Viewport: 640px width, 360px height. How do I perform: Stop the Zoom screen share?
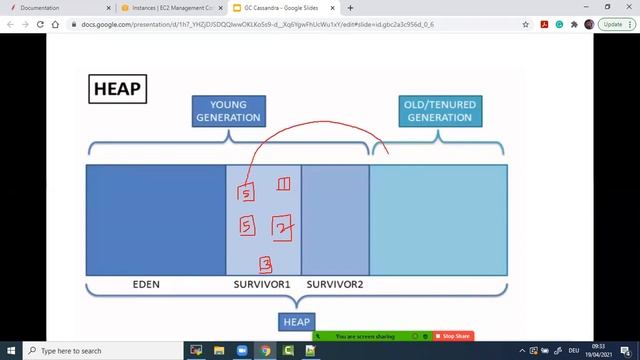[453, 336]
